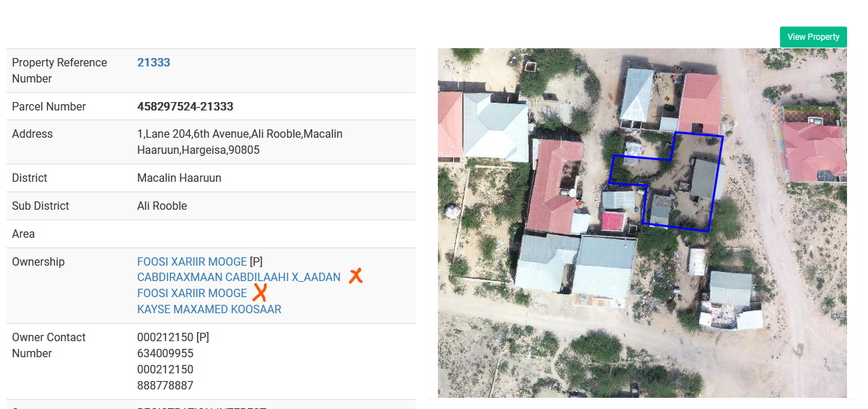The width and height of the screenshot is (868, 409).
Task: Remove owner CABDIRAXMAAN CABDILAAHI X_AADAN with orange X
Action: (356, 276)
